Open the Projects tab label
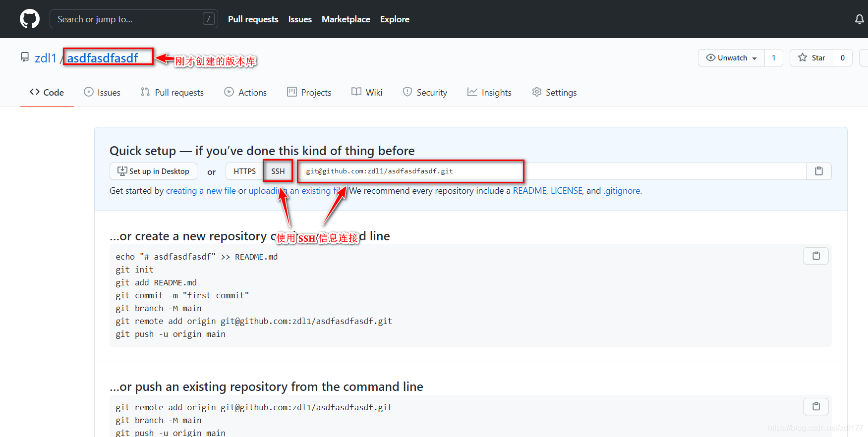This screenshot has height=437, width=868. pos(316,92)
